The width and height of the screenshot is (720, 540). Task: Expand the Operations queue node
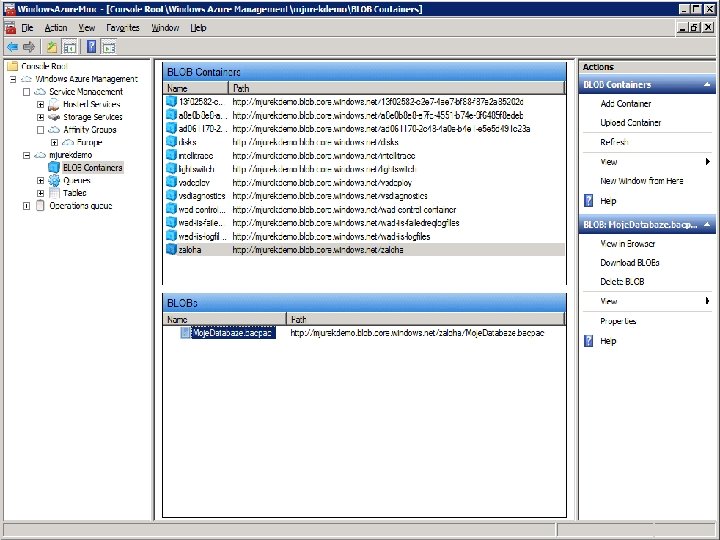coord(27,206)
